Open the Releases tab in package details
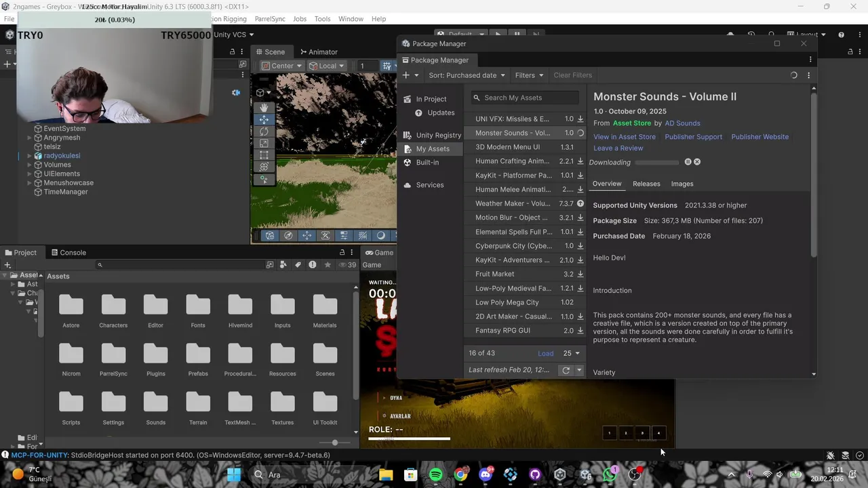This screenshot has width=868, height=488. [646, 184]
